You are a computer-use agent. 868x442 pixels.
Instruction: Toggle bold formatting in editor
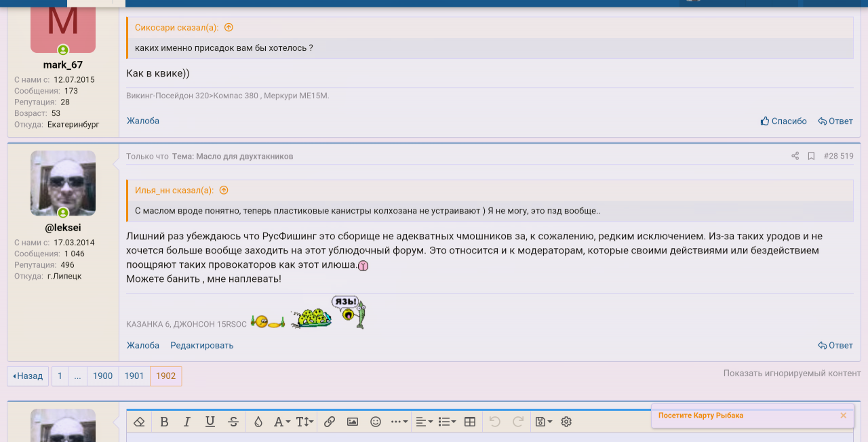coord(164,422)
